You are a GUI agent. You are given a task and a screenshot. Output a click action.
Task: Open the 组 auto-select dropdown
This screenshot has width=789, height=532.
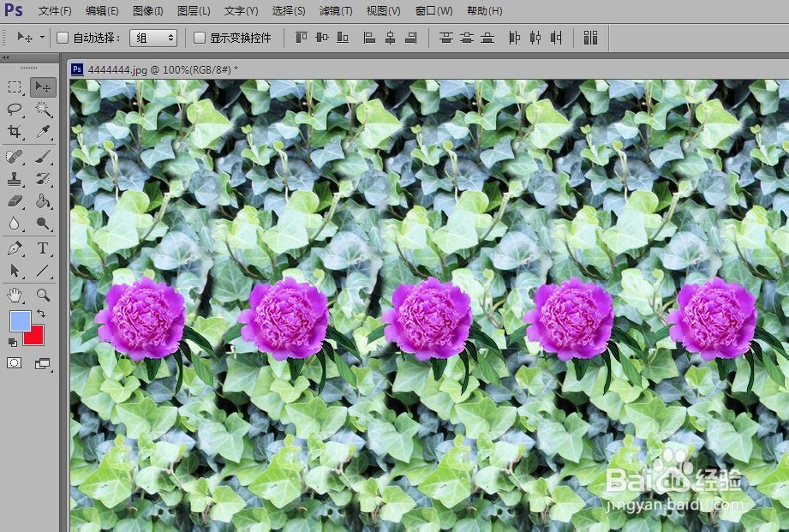(153, 38)
